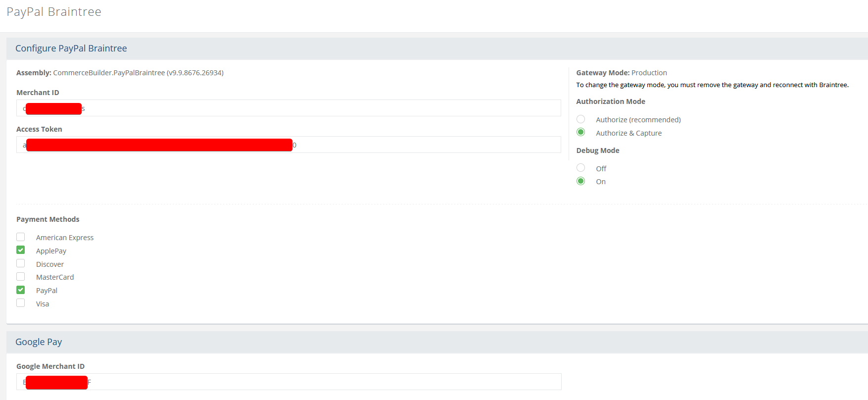
Task: Focus the Access Token input field
Action: click(289, 145)
